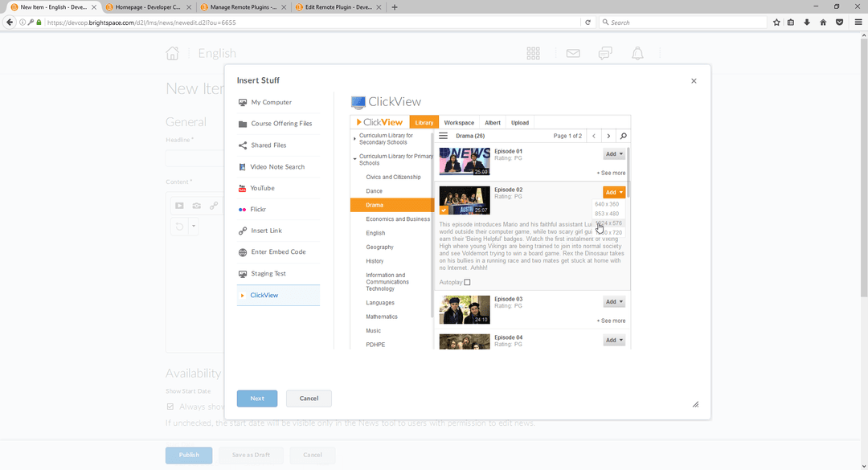The image size is (868, 470).
Task: Switch to the Workspace tab
Action: (459, 122)
